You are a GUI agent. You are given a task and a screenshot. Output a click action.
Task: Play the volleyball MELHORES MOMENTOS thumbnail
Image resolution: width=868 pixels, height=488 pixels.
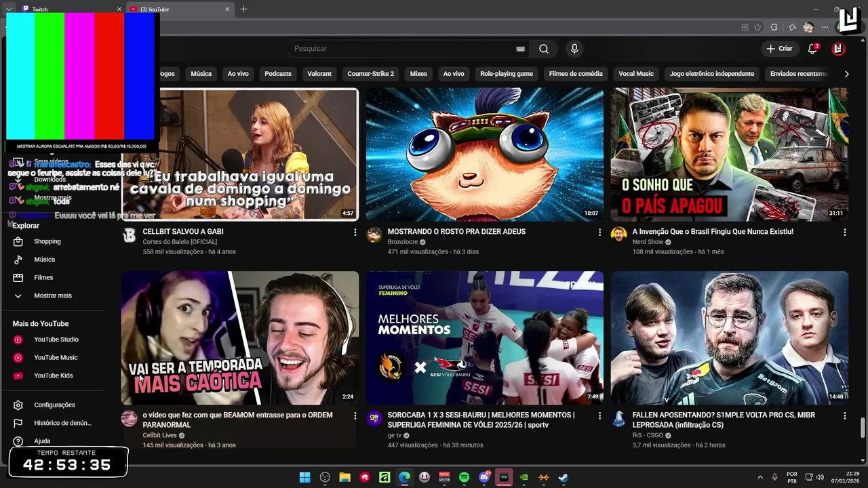click(485, 338)
